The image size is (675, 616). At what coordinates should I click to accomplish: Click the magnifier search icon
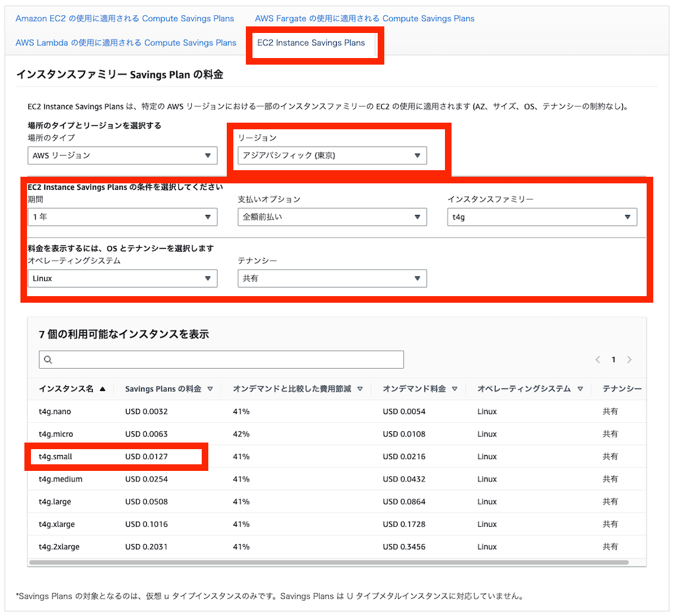click(48, 359)
